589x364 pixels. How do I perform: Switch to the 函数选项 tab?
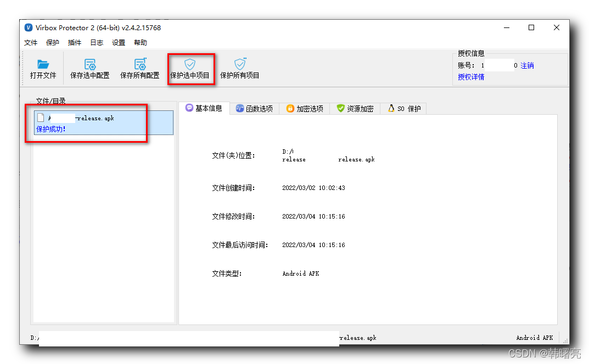(x=254, y=109)
